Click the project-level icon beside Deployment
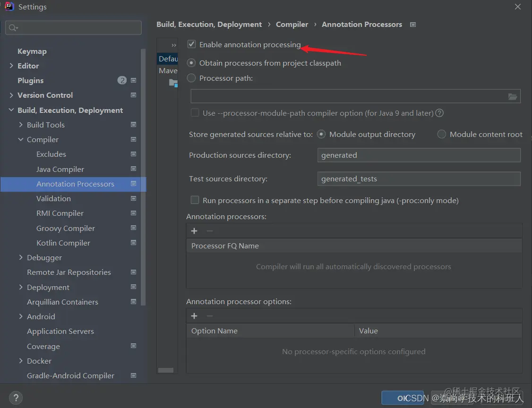The width and height of the screenshot is (532, 408). point(133,287)
